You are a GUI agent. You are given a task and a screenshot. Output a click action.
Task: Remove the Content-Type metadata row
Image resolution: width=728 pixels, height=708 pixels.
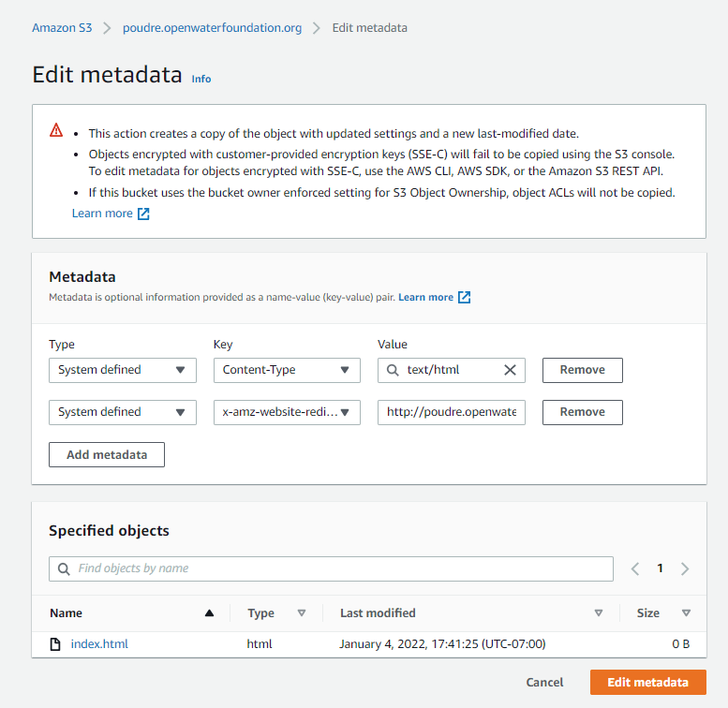[x=582, y=370]
